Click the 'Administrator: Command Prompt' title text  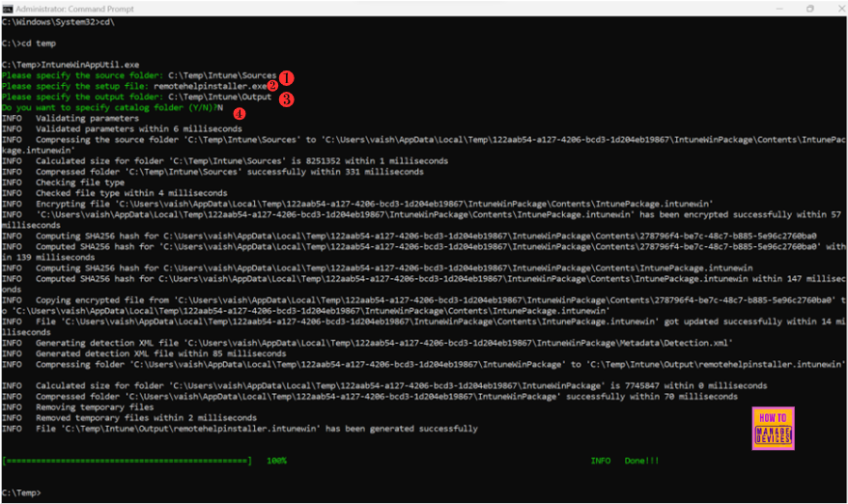click(x=65, y=8)
